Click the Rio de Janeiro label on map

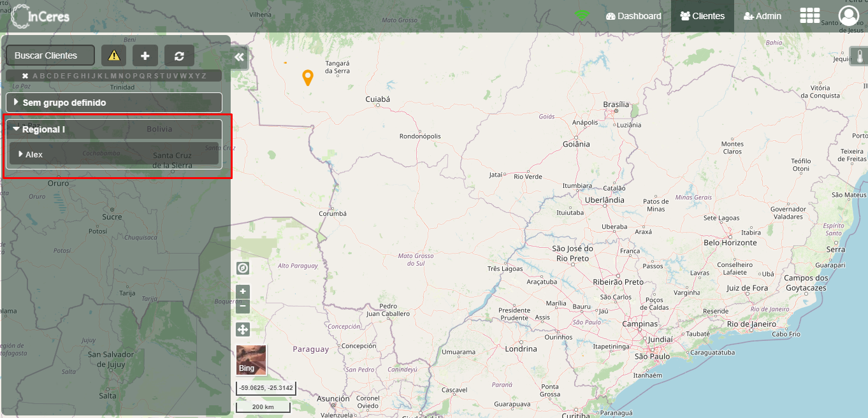752,324
